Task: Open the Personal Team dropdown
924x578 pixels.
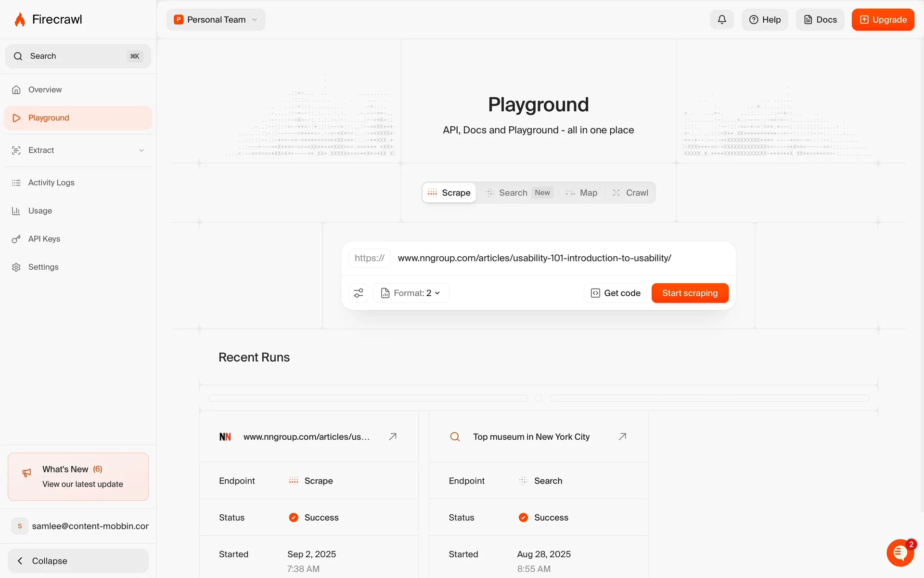Action: pyautogui.click(x=216, y=20)
